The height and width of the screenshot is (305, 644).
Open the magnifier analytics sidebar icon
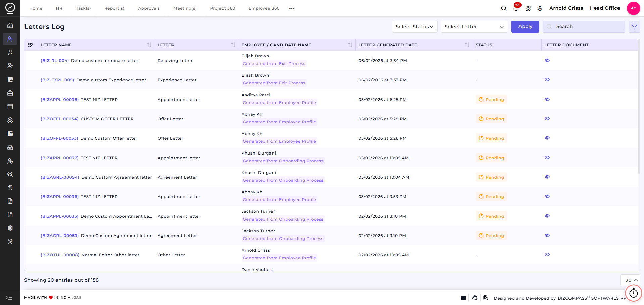click(10, 174)
